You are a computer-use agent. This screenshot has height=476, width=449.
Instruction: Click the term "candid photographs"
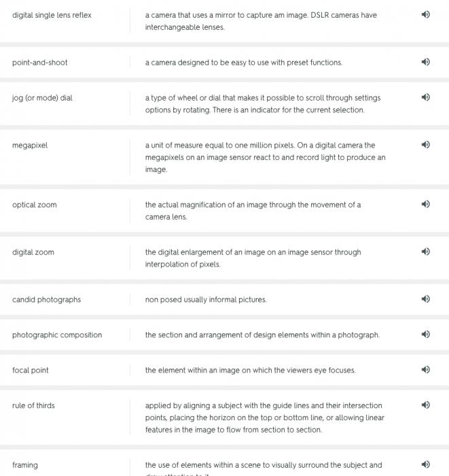click(46, 300)
